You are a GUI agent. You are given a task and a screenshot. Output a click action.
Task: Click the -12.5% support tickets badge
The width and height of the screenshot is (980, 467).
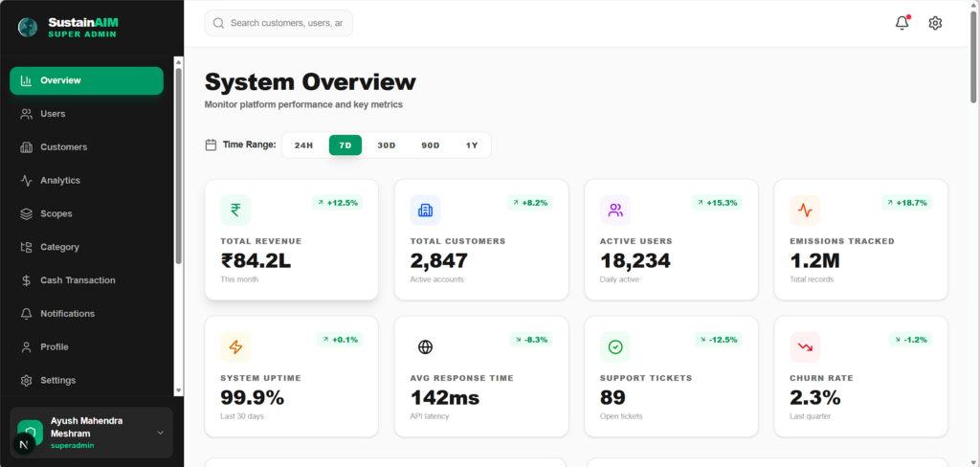[718, 340]
